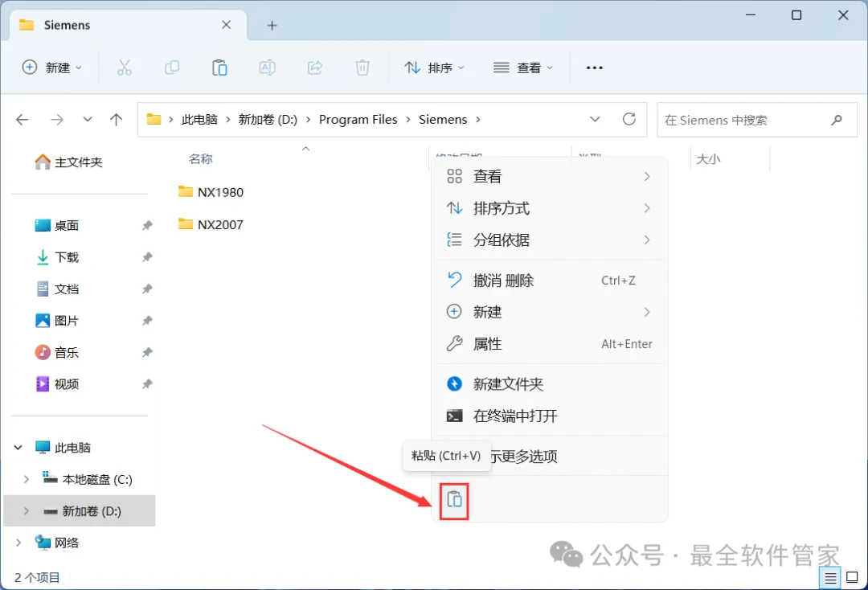Unpin 图片 from quick access
The image size is (868, 590).
tap(147, 321)
